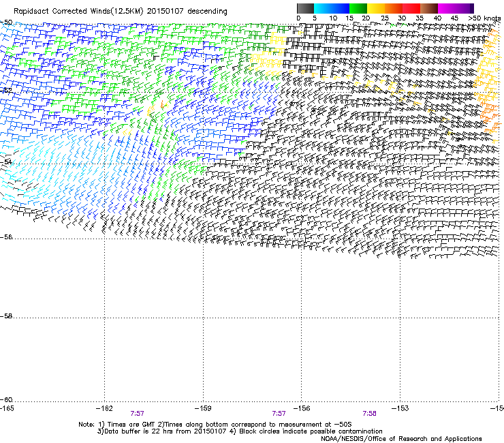Click the magenta 40-45 knots legend swatch
The image size is (504, 443).
click(447, 8)
